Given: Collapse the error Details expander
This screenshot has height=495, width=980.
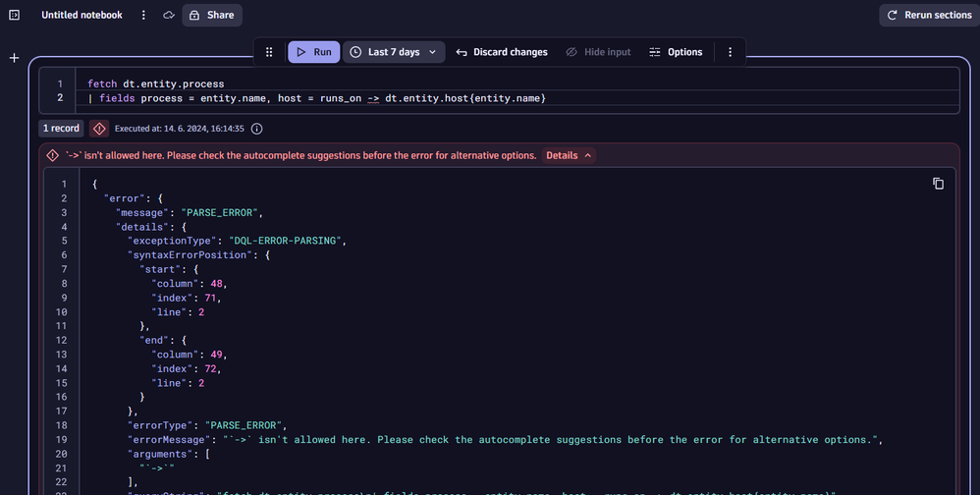Looking at the screenshot, I should (x=569, y=155).
